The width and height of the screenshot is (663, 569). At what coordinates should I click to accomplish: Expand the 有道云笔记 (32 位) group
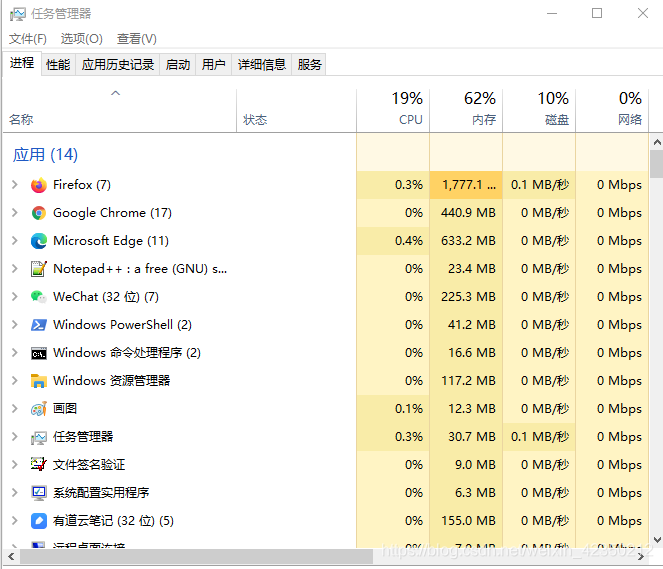tap(14, 520)
